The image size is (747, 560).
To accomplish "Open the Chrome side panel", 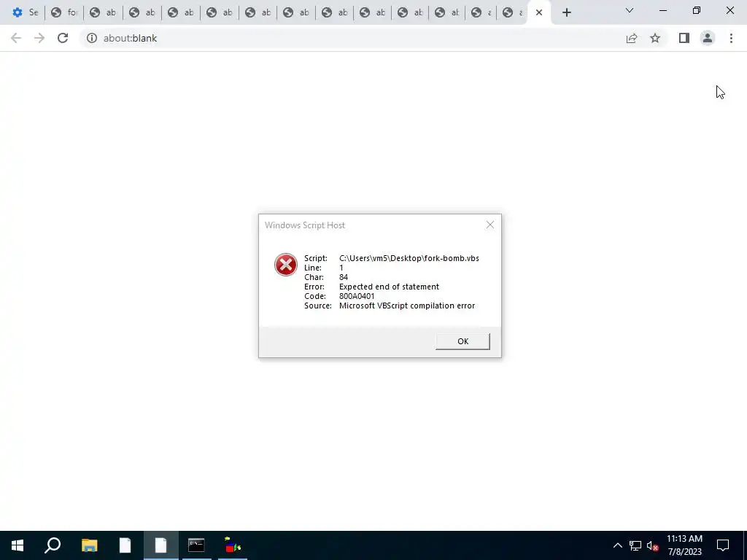I will [x=684, y=38].
